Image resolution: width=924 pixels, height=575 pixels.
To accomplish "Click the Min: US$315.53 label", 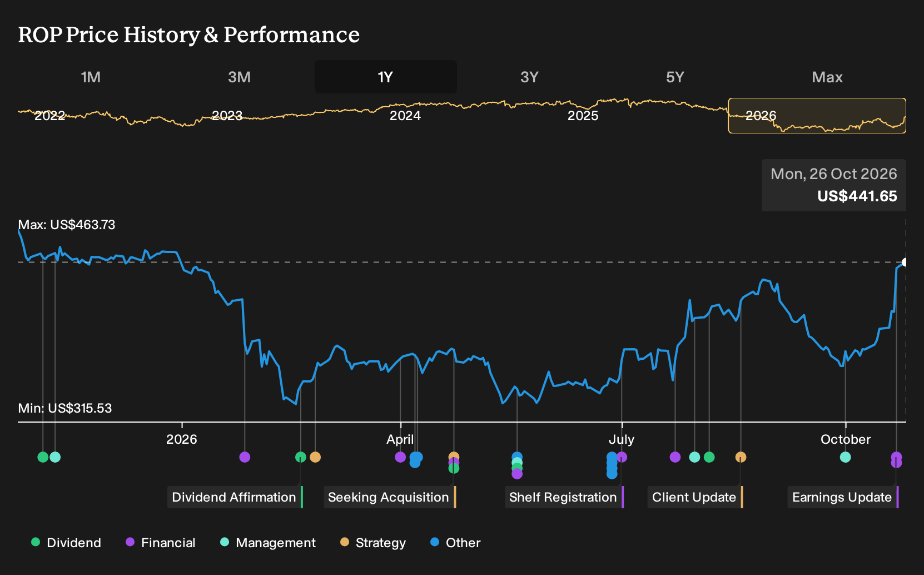I will click(x=65, y=408).
